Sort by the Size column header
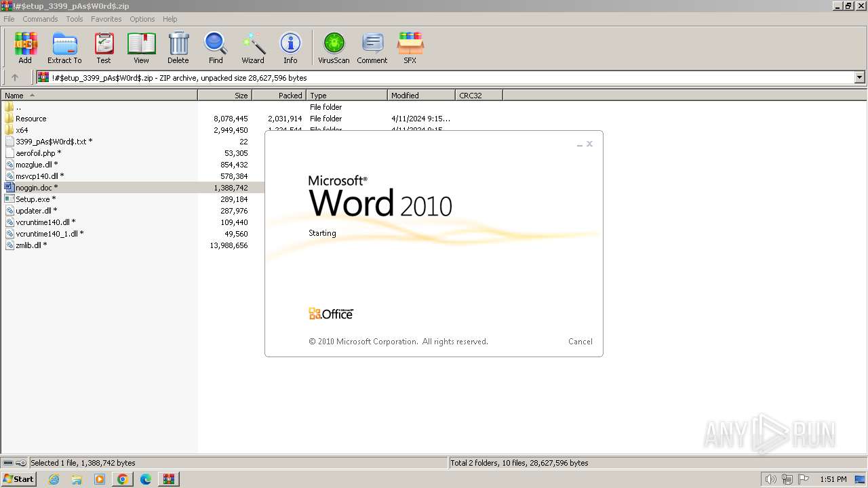The width and height of the screenshot is (868, 488). (224, 96)
